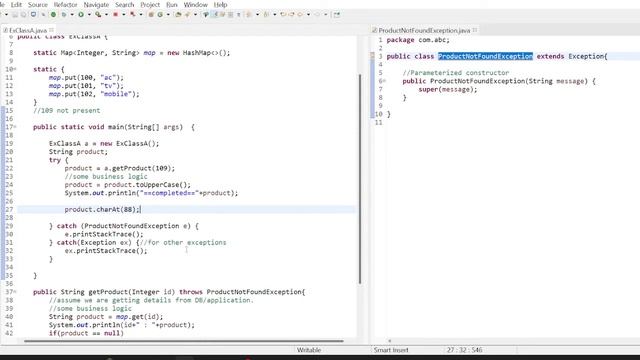The height and width of the screenshot is (360, 640).
Task: Click the '//Parameterized constructor' comment
Action: [456, 73]
